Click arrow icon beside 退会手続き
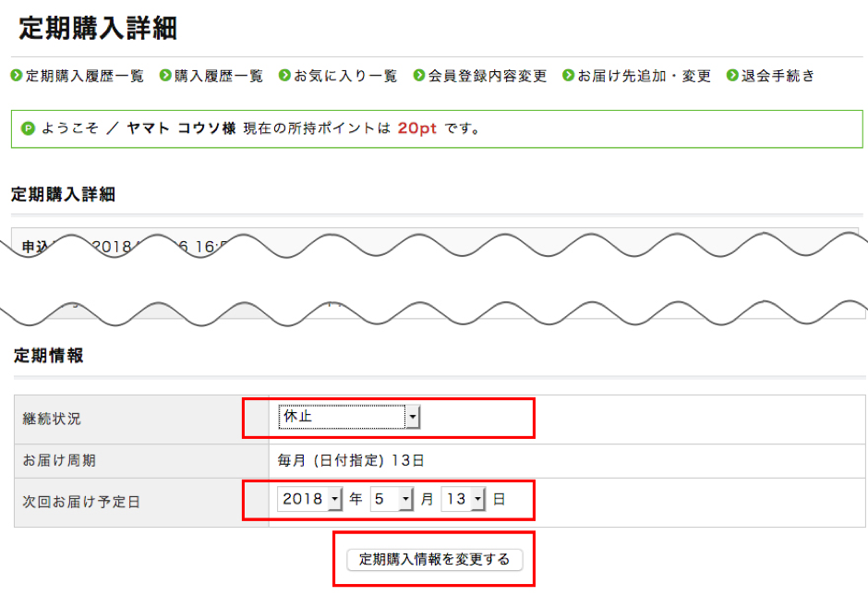Image resolution: width=868 pixels, height=596 pixels. (x=730, y=77)
